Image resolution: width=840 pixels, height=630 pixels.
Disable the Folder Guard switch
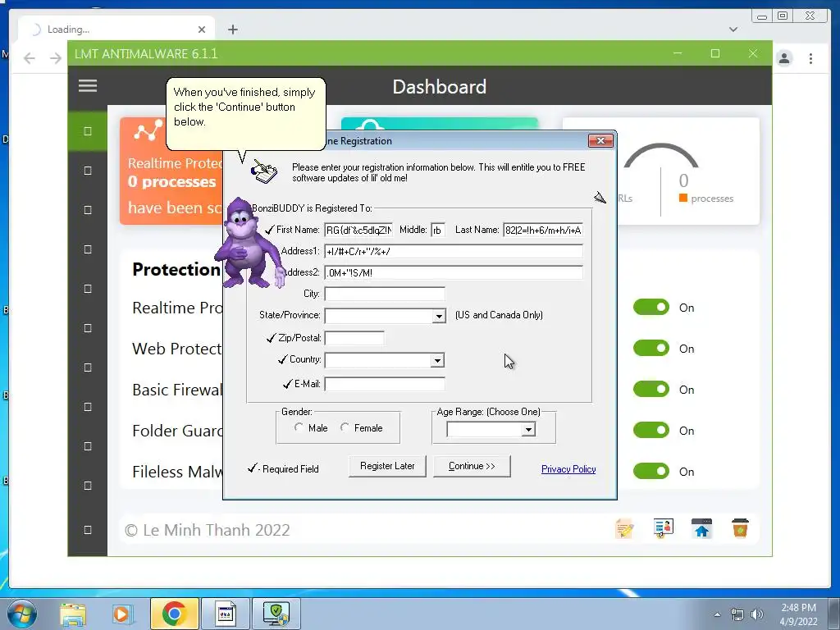coord(651,430)
